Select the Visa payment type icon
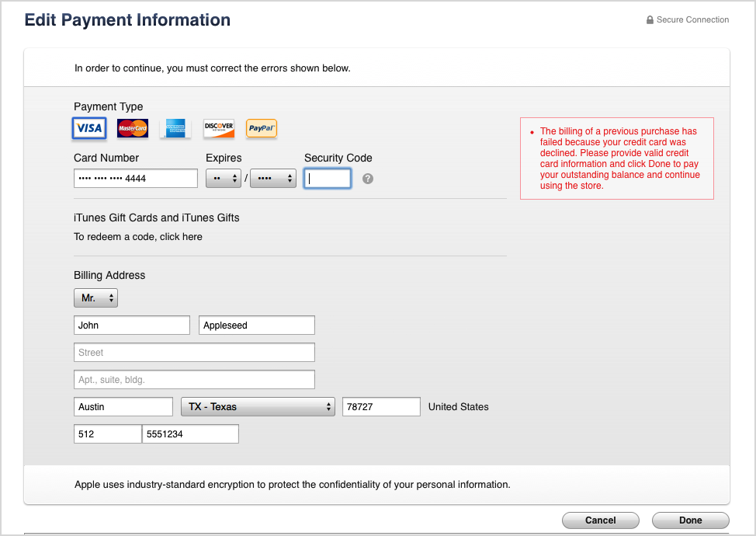Screen dimensions: 756x536 tap(88, 128)
